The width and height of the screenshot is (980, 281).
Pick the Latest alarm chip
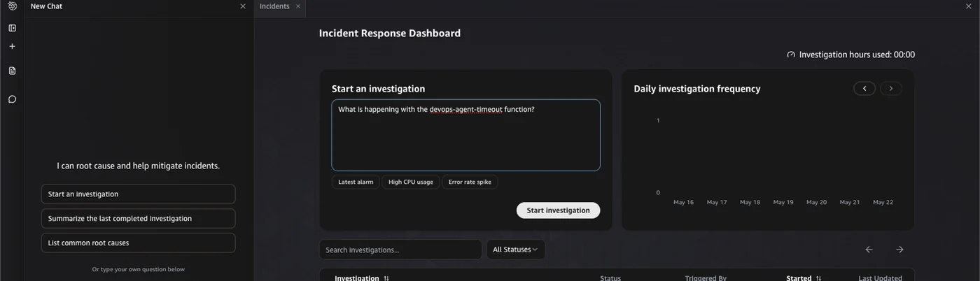[x=356, y=182]
